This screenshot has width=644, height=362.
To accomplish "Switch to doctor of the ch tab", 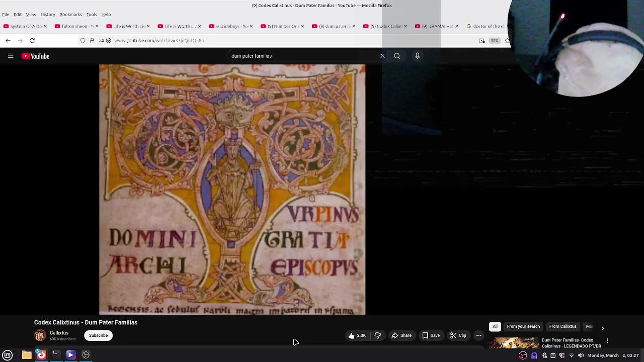I will click(x=486, y=26).
